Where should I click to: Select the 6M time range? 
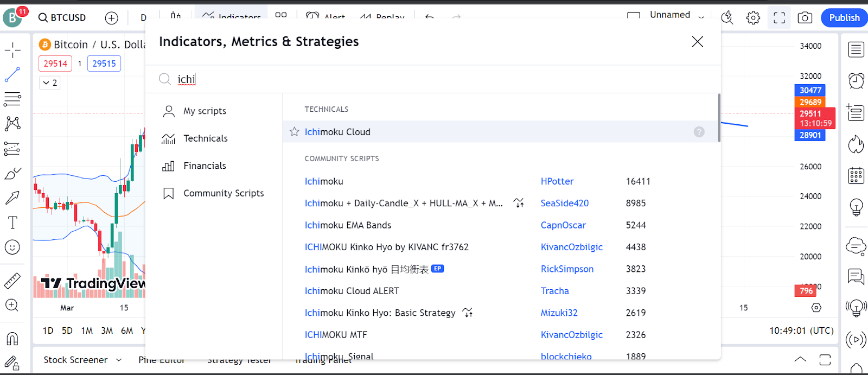[x=127, y=330]
